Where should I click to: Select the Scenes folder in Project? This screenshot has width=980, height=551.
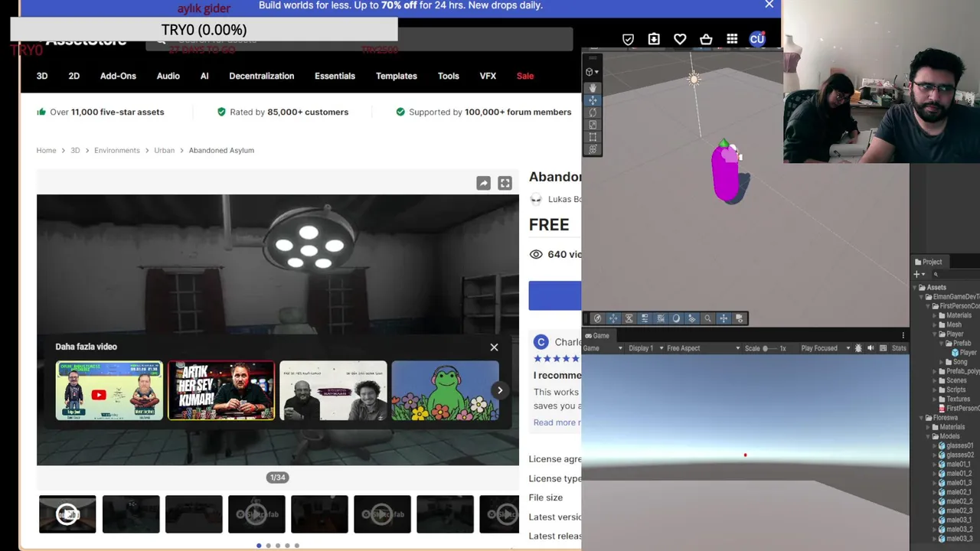tap(956, 380)
